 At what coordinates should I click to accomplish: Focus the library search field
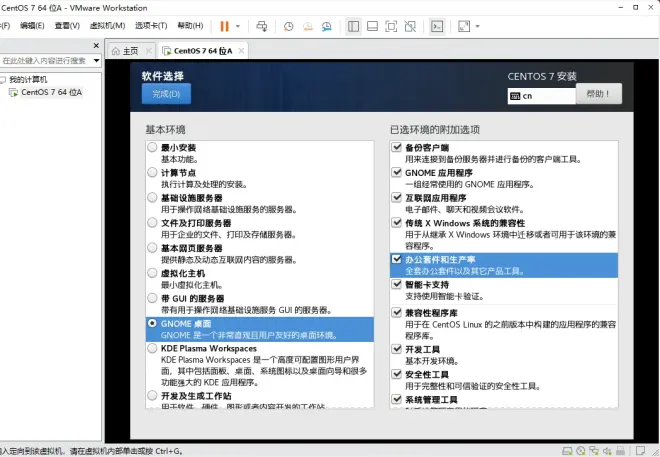(45, 61)
